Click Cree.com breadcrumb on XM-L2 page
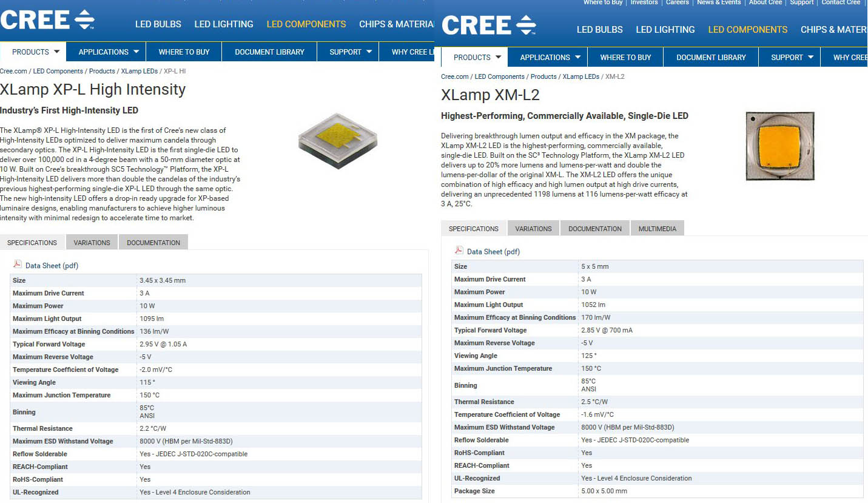This screenshot has height=503, width=868. tap(455, 77)
